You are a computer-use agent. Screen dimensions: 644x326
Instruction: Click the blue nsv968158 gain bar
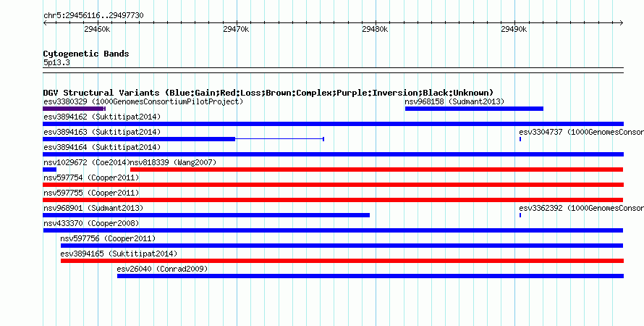tap(474, 109)
